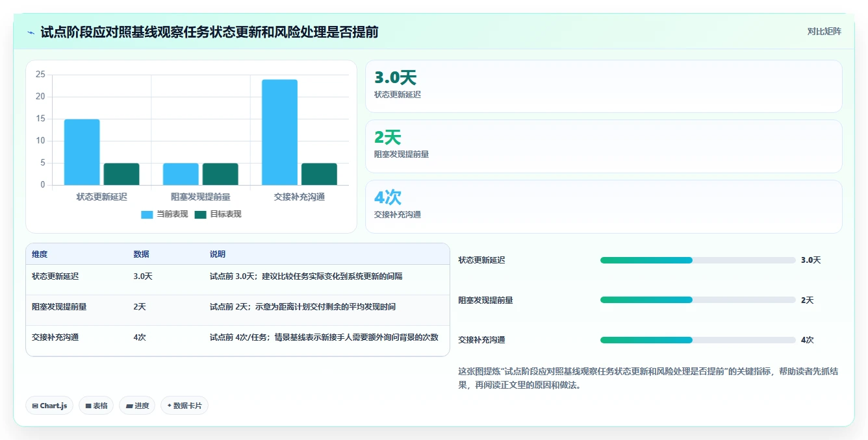Click the page title 试点阶段应对照基线

tap(209, 32)
